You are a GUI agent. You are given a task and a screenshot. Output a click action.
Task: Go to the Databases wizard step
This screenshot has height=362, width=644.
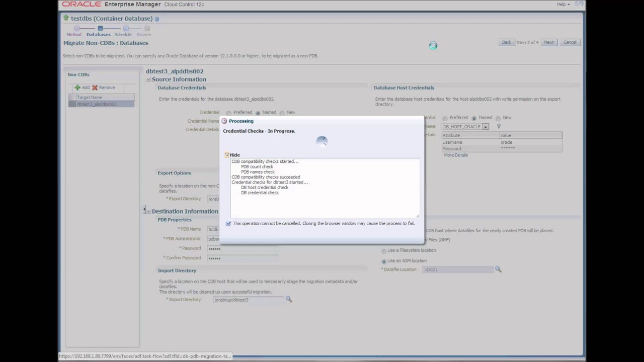tap(98, 35)
